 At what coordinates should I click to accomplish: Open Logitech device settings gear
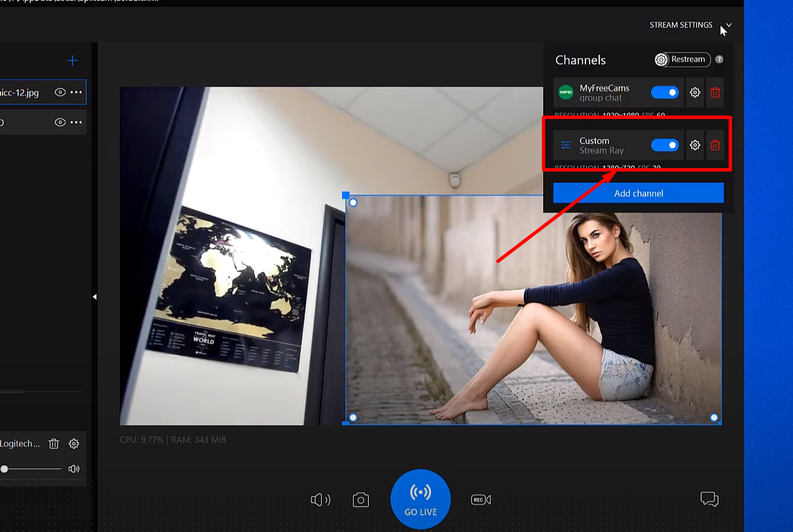coord(74,443)
